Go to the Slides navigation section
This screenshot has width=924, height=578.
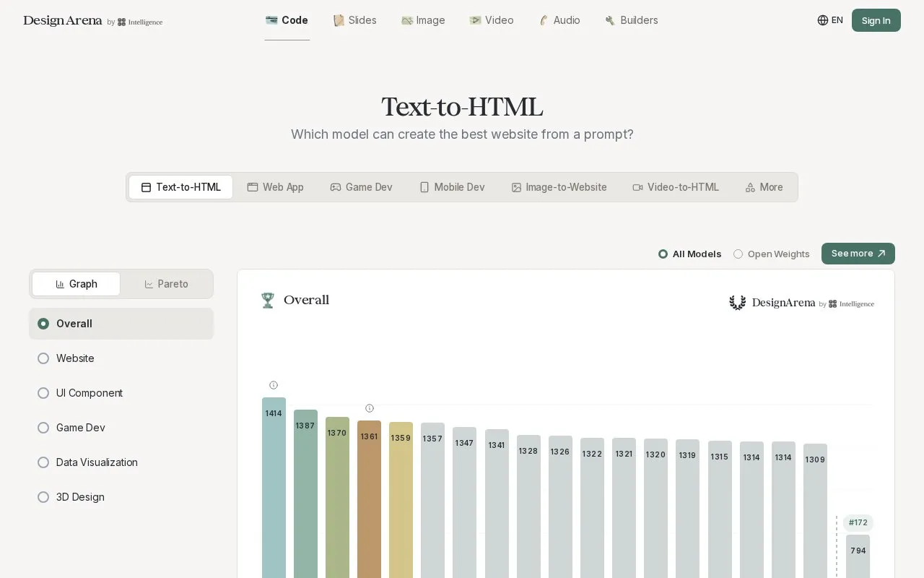(354, 20)
